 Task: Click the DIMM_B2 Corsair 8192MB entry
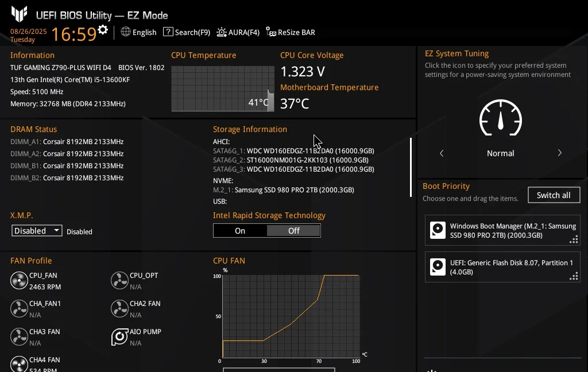click(x=67, y=178)
